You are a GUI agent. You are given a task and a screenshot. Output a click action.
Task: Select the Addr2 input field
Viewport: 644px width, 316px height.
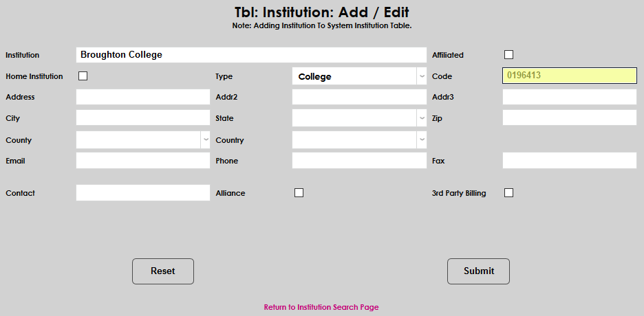click(359, 97)
